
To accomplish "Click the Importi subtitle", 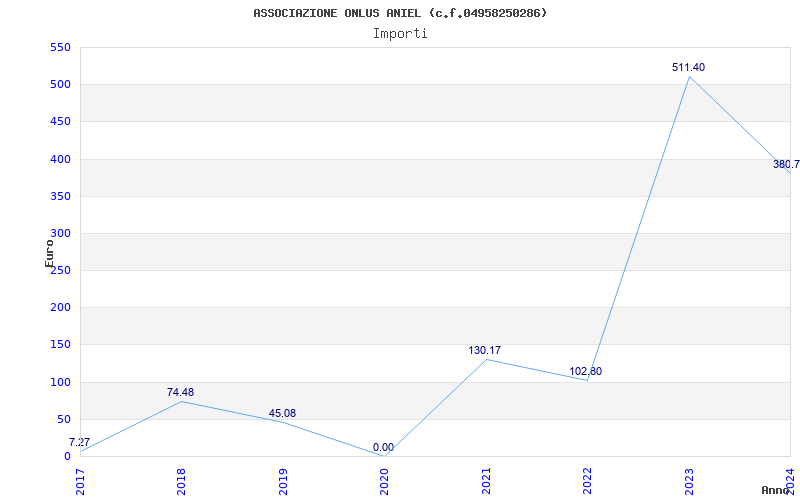I will click(400, 34).
